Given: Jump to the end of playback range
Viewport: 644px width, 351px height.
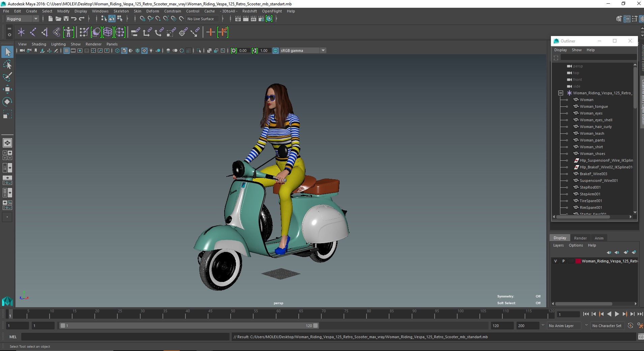Looking at the screenshot, I should click(x=640, y=314).
